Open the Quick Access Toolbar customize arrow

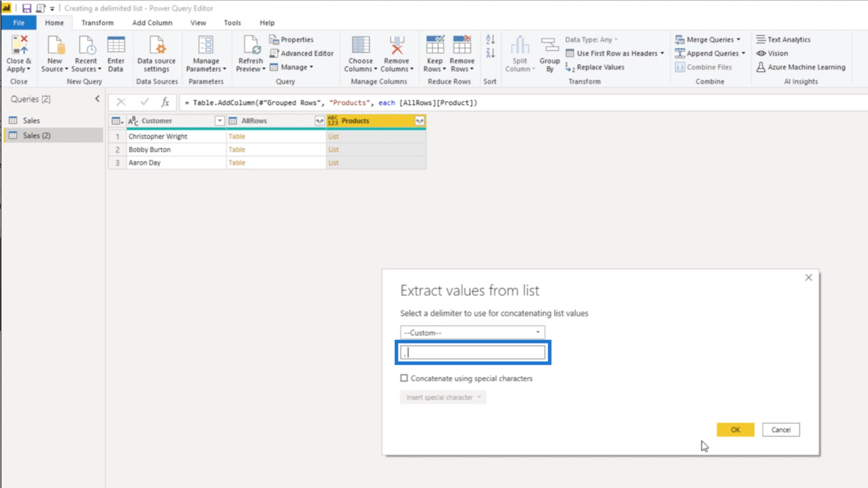click(52, 8)
